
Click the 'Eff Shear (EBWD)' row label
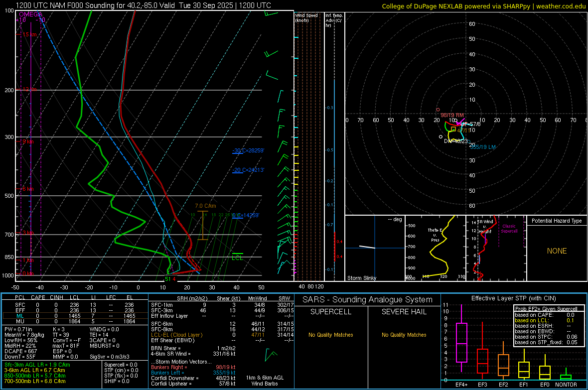(172, 341)
